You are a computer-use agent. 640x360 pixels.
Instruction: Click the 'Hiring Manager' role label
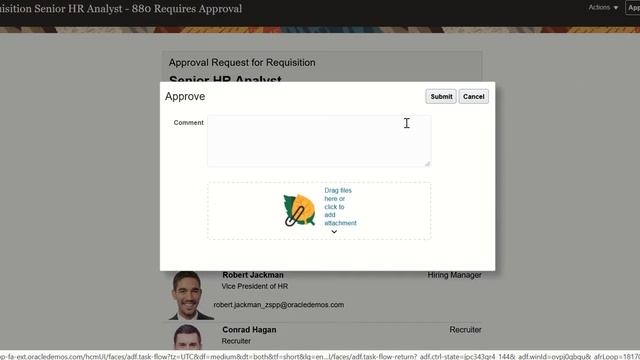tap(454, 275)
